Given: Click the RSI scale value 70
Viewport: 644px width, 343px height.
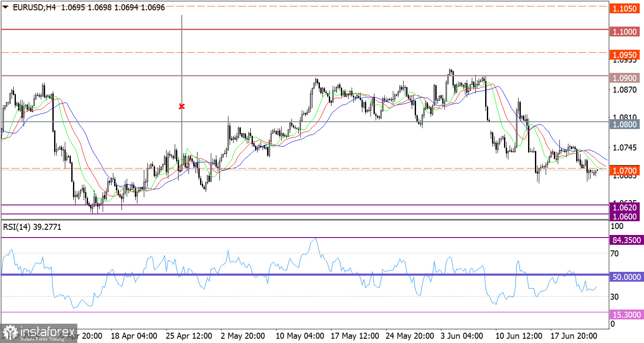Looking at the screenshot, I should coord(615,253).
